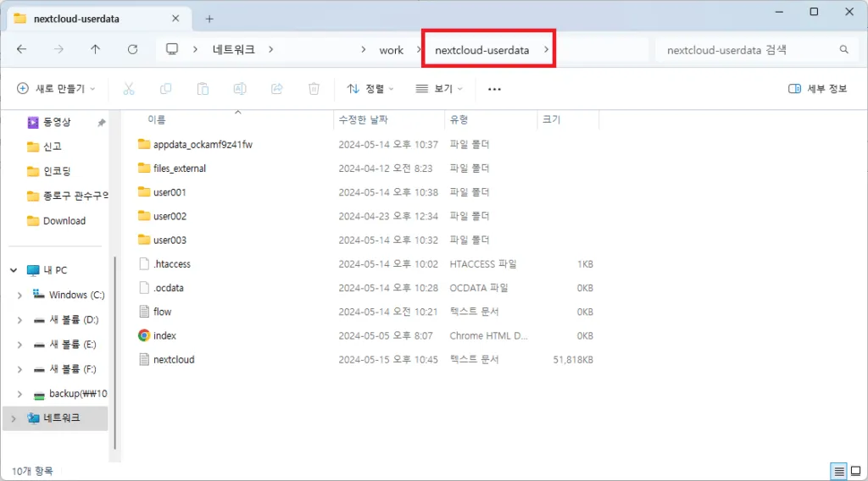
Task: Sort by 크기 column header
Action: (551, 119)
